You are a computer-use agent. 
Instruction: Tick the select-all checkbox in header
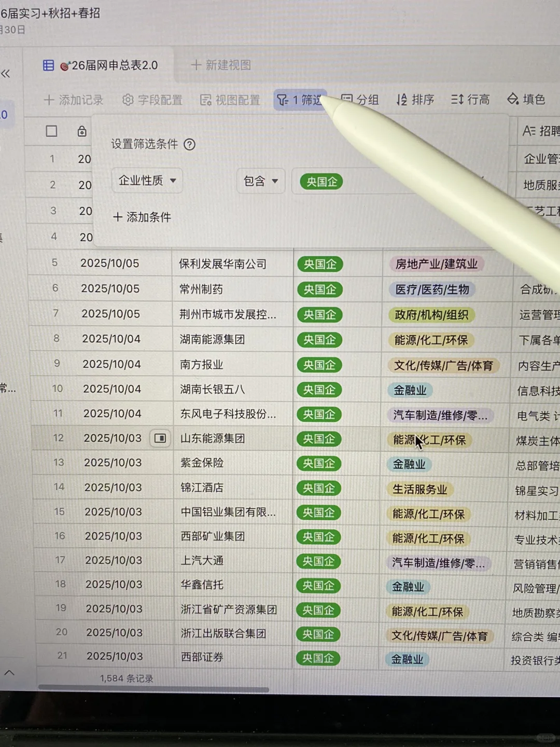tap(51, 131)
